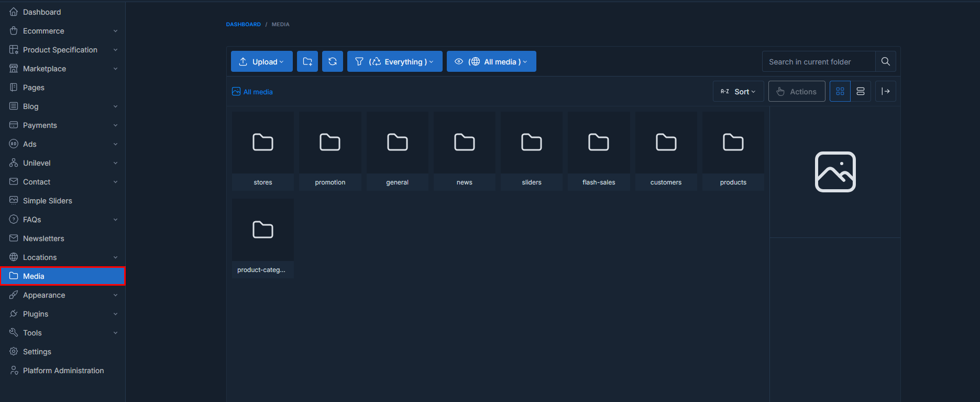
Task: Open the product-categories folder
Action: pos(263,237)
